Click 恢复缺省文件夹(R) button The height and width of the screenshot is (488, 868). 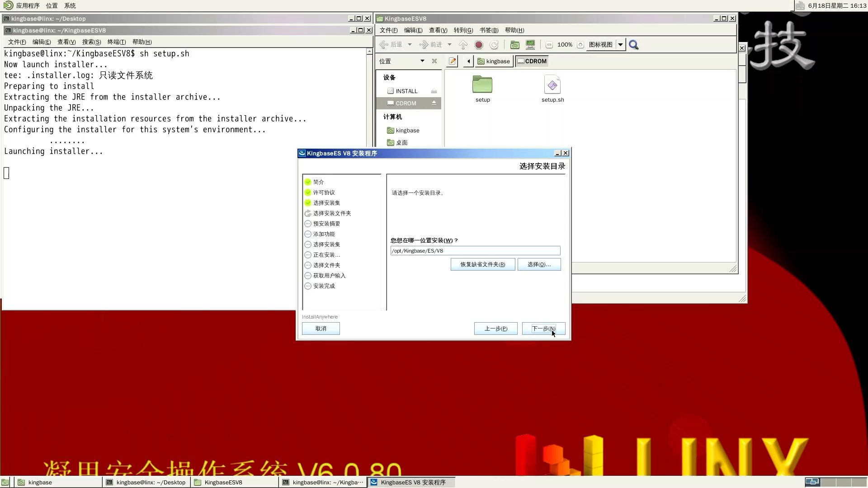coord(483,264)
